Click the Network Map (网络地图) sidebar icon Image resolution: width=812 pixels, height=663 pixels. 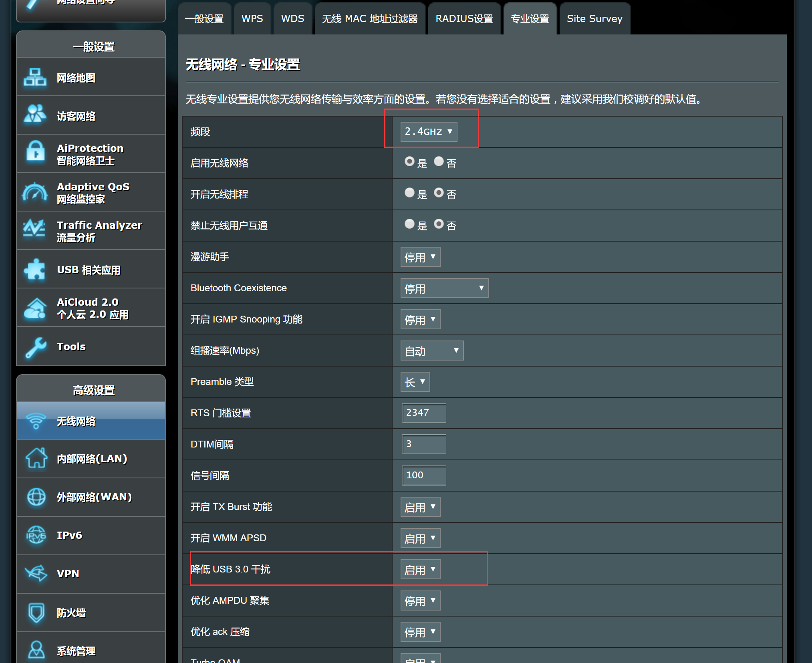pyautogui.click(x=35, y=77)
